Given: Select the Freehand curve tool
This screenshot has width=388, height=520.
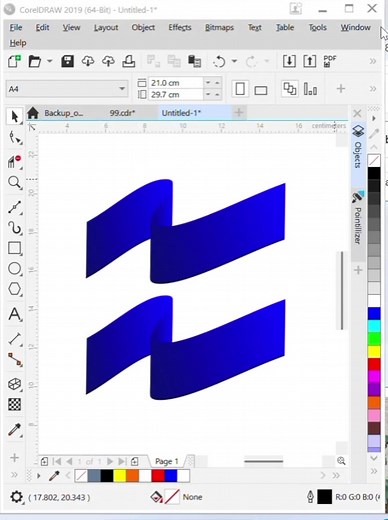Looking at the screenshot, I should [14, 207].
